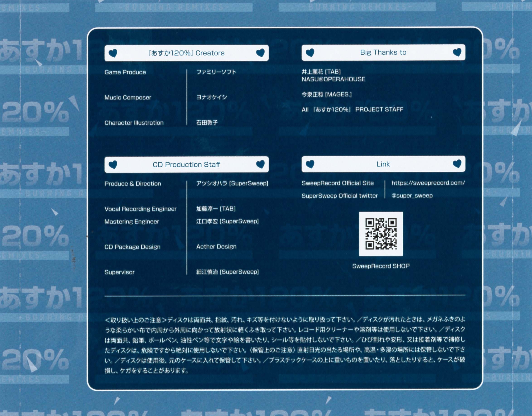
Task: Click the left heart on CD Production Staff header
Action: (113, 165)
